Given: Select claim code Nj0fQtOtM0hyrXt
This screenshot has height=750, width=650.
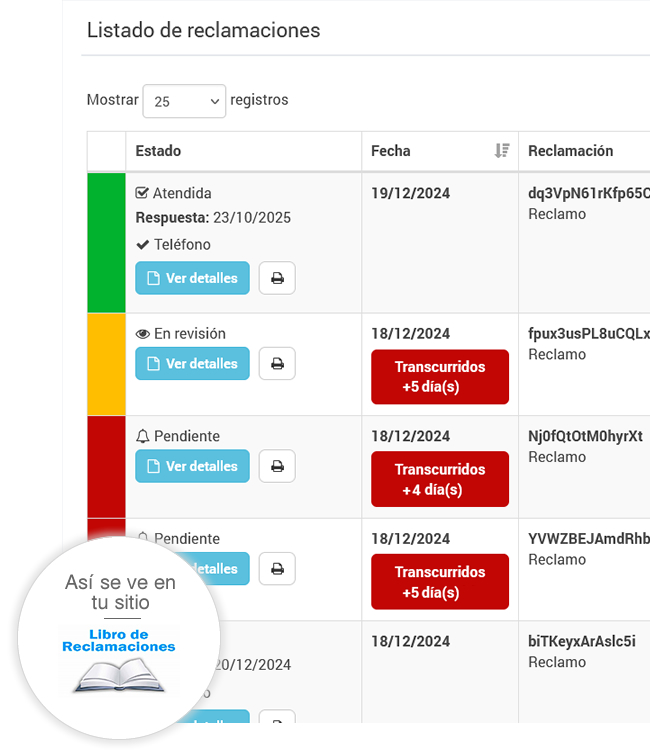Looking at the screenshot, I should point(585,436).
